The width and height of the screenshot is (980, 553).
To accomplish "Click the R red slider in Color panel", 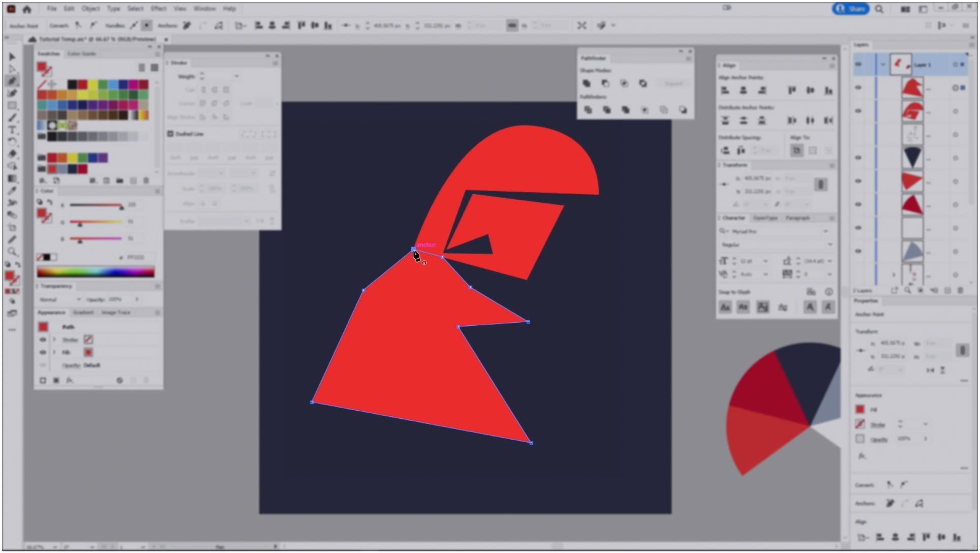I will [97, 205].
